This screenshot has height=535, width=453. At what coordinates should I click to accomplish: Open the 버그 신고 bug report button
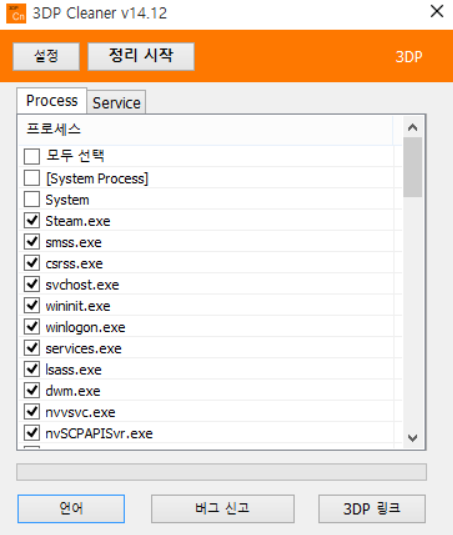(223, 509)
